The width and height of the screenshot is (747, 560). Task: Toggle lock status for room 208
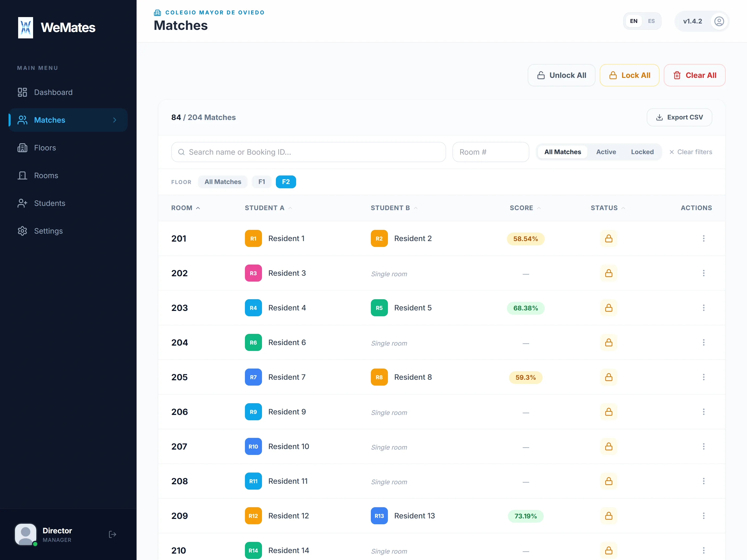[x=609, y=481]
